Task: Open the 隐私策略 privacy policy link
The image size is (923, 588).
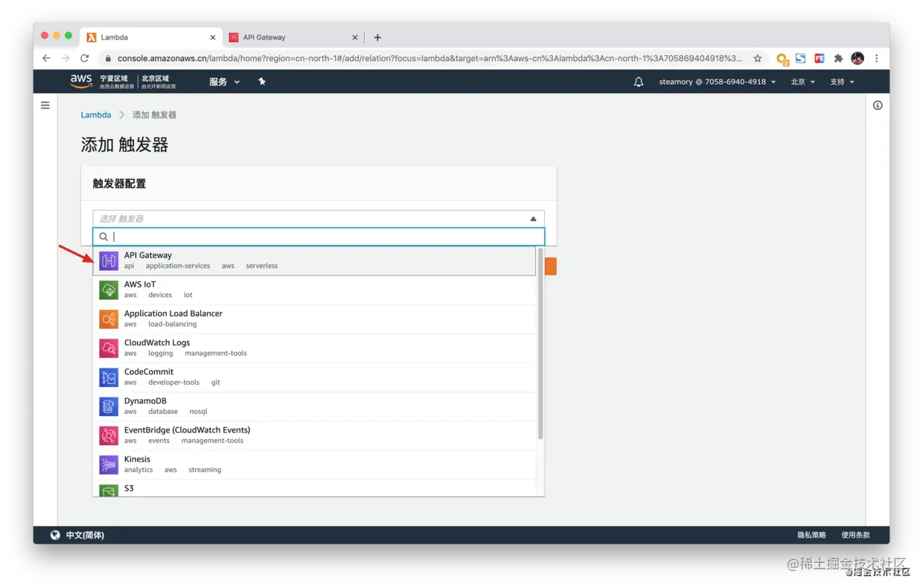Action: (x=811, y=535)
